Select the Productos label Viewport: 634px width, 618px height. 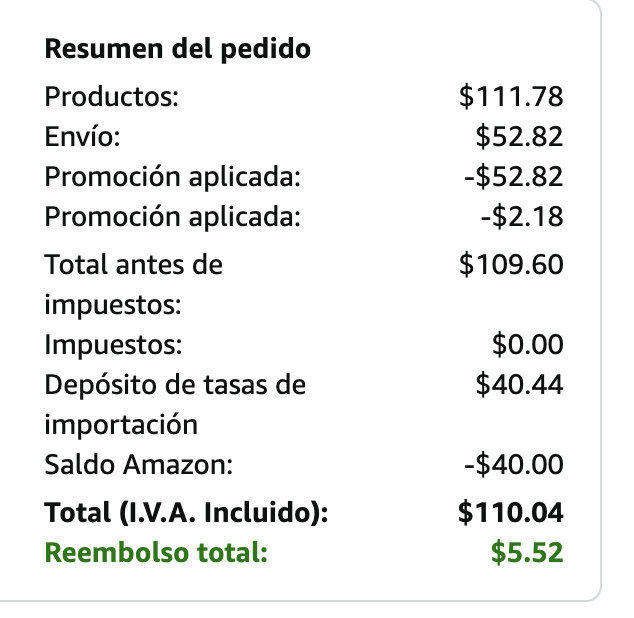click(x=112, y=97)
